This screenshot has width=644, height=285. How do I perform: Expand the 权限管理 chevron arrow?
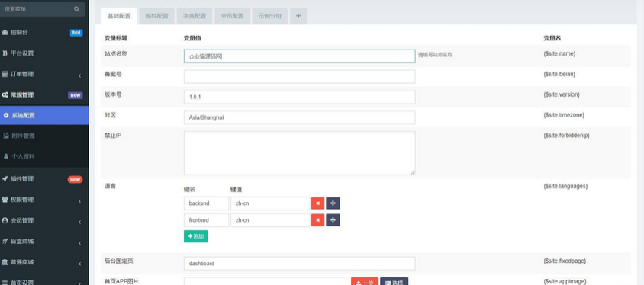79,201
